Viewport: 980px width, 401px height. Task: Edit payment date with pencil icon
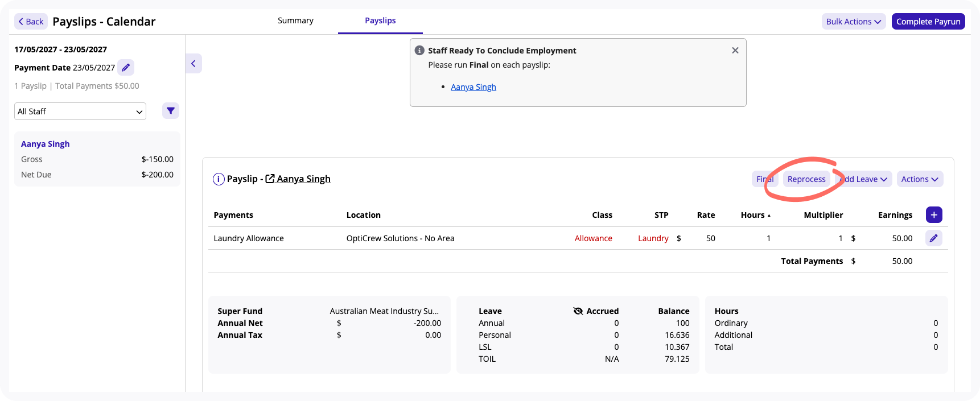(x=126, y=68)
